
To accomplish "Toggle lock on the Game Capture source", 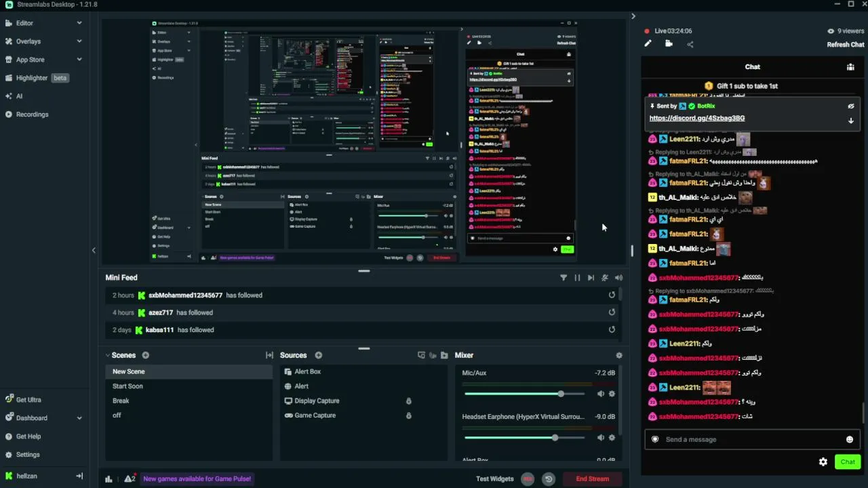I will [x=408, y=415].
